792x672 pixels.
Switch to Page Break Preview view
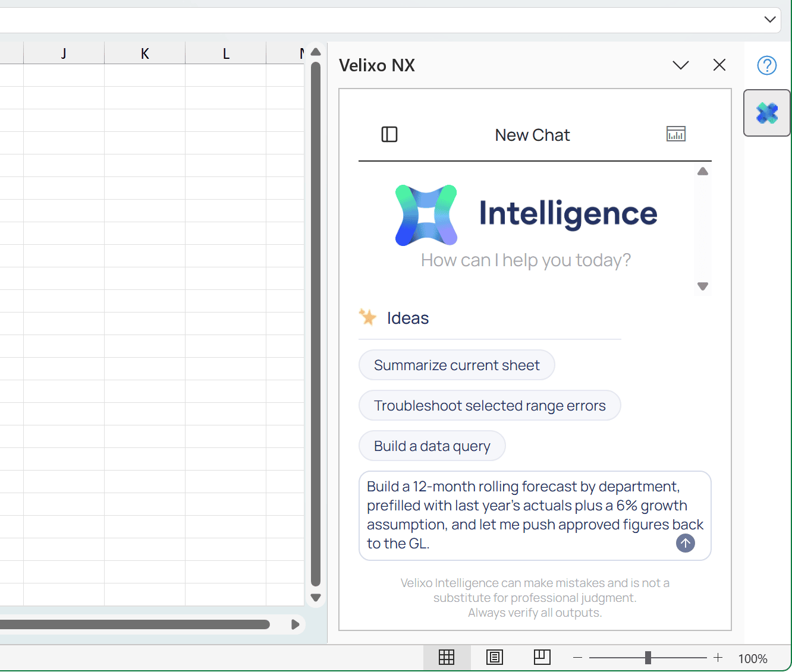point(542,657)
